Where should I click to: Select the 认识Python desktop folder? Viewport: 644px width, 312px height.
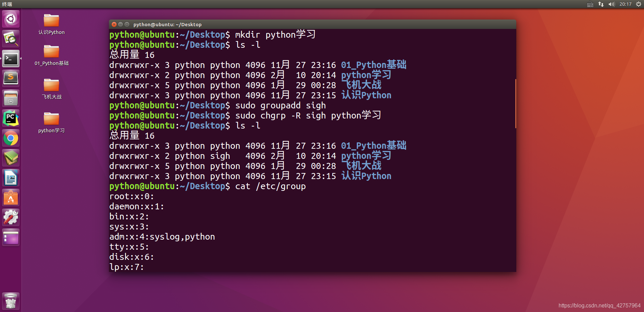pos(51,25)
